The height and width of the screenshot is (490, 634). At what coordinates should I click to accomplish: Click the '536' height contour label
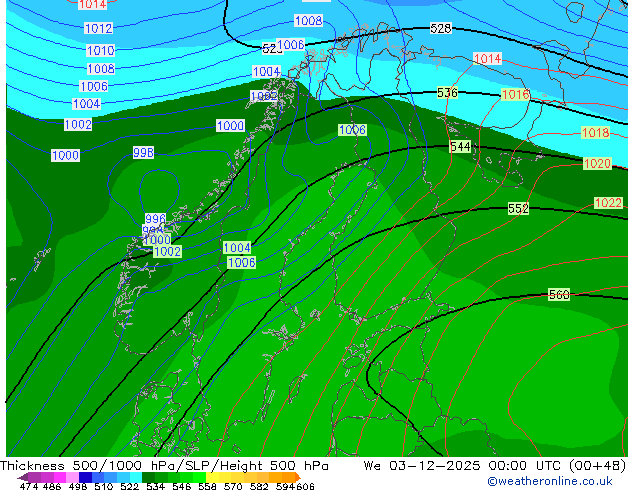click(447, 93)
